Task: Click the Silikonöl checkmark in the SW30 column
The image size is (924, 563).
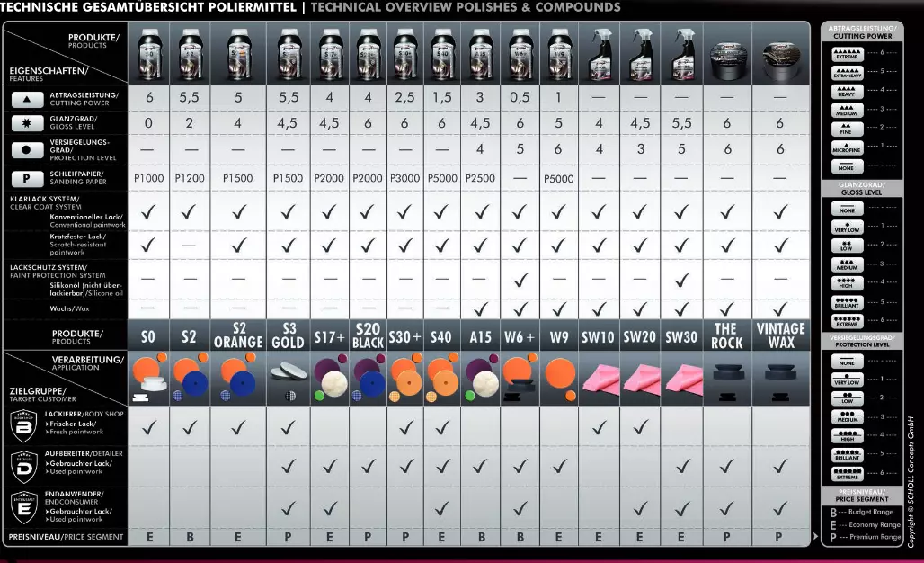Action: (682, 280)
